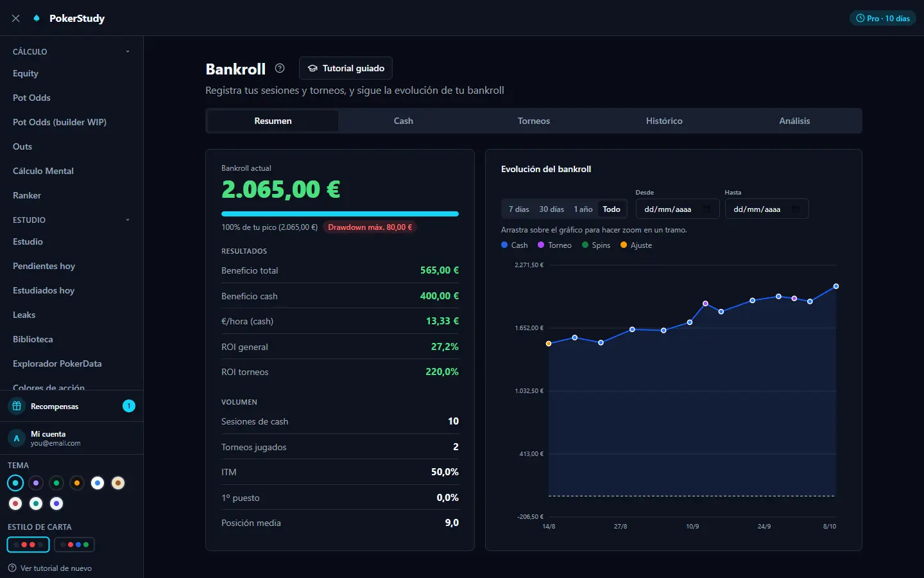Close the sidebar with the X icon
The height and width of the screenshot is (578, 924).
tap(16, 19)
